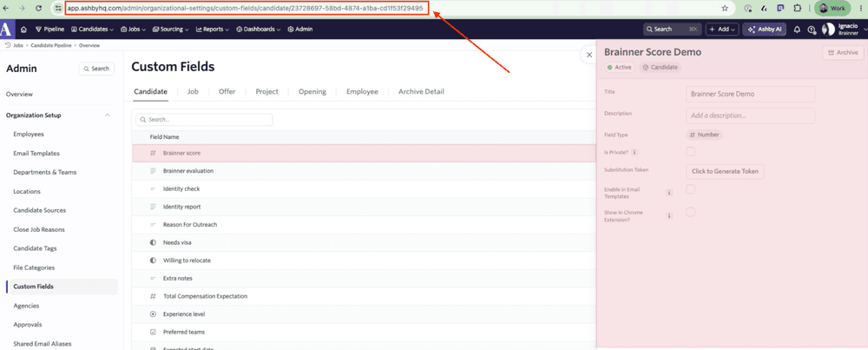Click the Overview breadcrumb
Viewport: 868px width, 350px height.
(x=89, y=45)
